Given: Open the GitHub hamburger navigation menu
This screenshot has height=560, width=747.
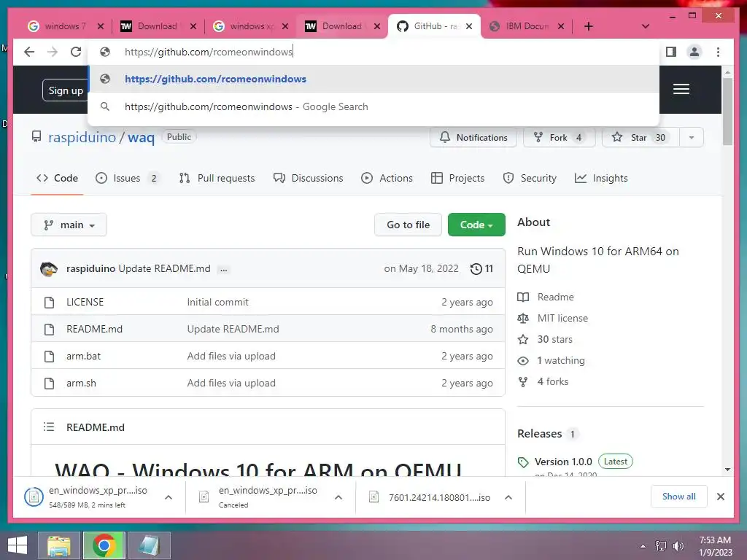Looking at the screenshot, I should (681, 89).
